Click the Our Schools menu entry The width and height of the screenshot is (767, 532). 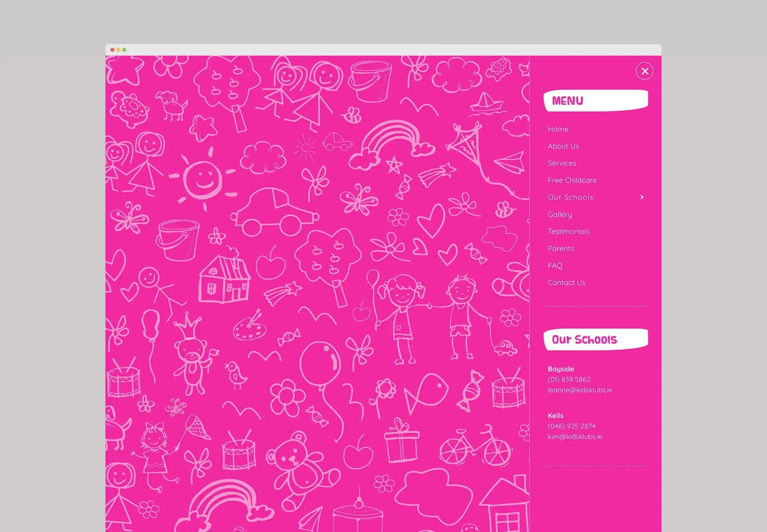[x=570, y=197]
